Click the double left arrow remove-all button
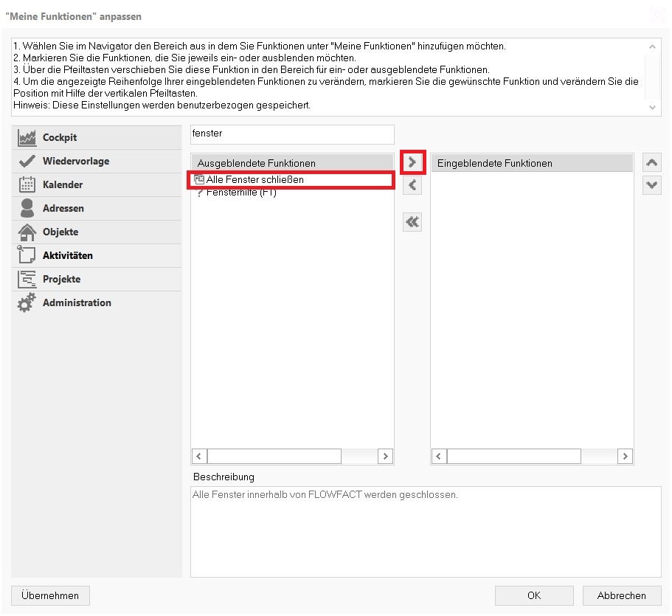 coord(412,222)
